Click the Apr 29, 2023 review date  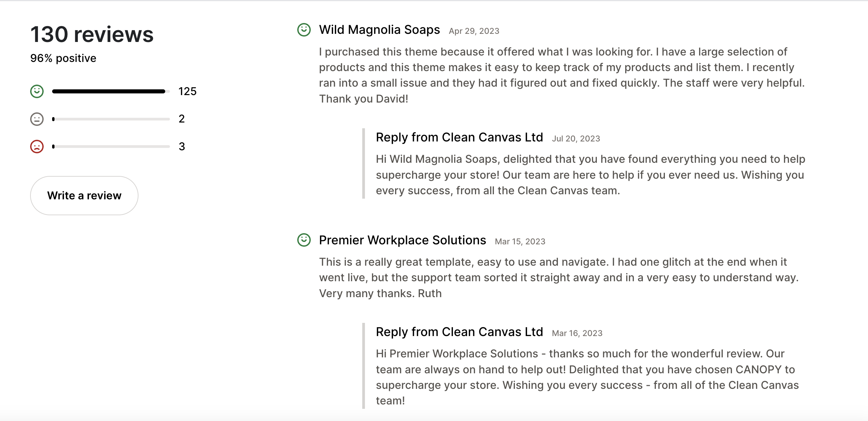click(474, 31)
